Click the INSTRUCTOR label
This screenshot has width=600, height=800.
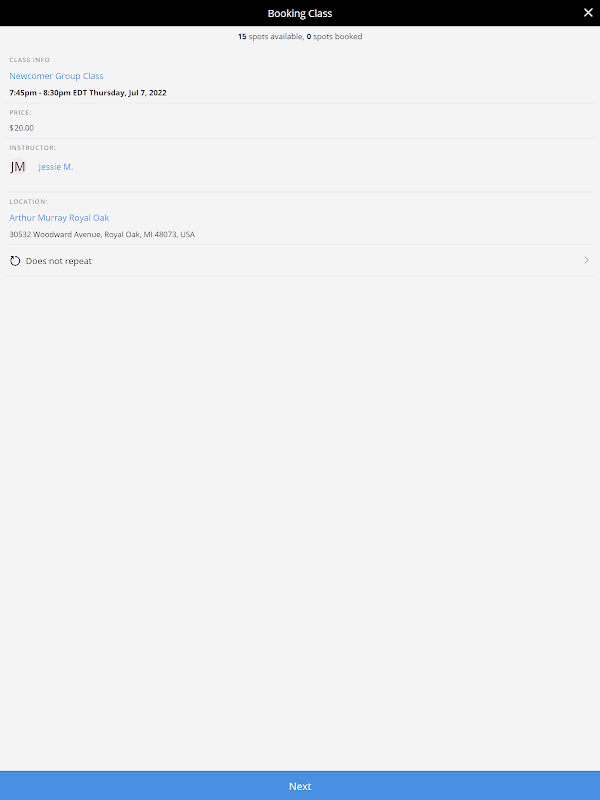coord(33,147)
